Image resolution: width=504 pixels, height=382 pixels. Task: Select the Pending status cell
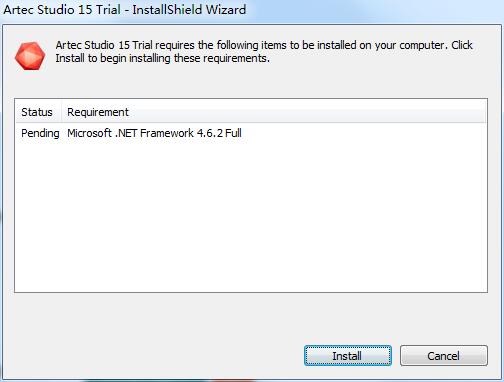coord(40,133)
